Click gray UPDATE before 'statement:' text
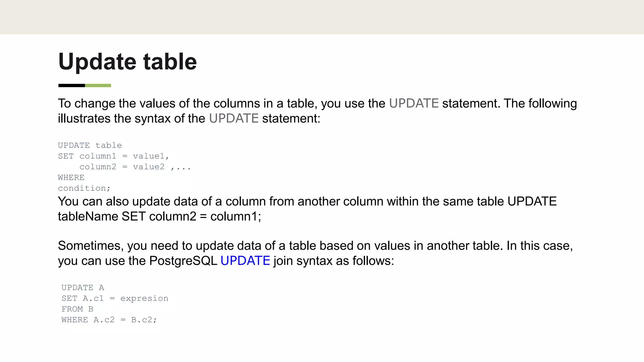Image resolution: width=644 pixels, height=362 pixels. [234, 118]
